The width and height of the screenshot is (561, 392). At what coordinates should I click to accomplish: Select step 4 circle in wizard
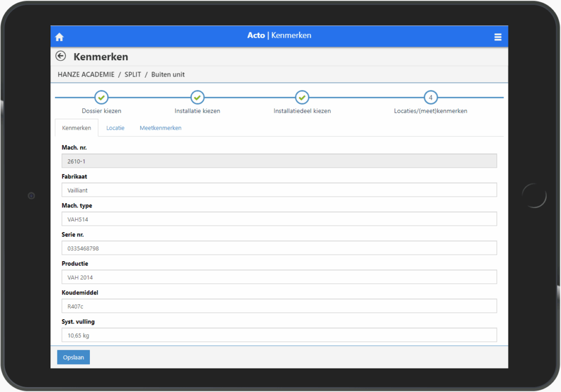pos(431,97)
